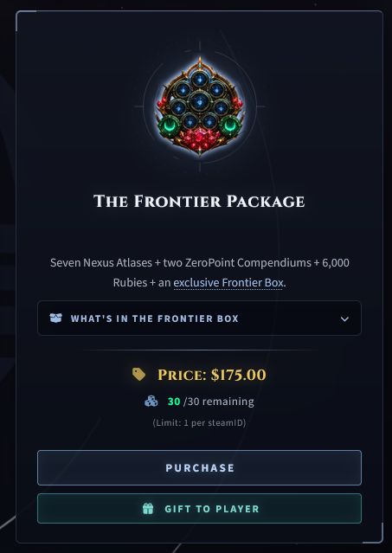This screenshot has height=553, width=392.
Task: Click the downward chevron of the Frontier Box expander
Action: [344, 318]
